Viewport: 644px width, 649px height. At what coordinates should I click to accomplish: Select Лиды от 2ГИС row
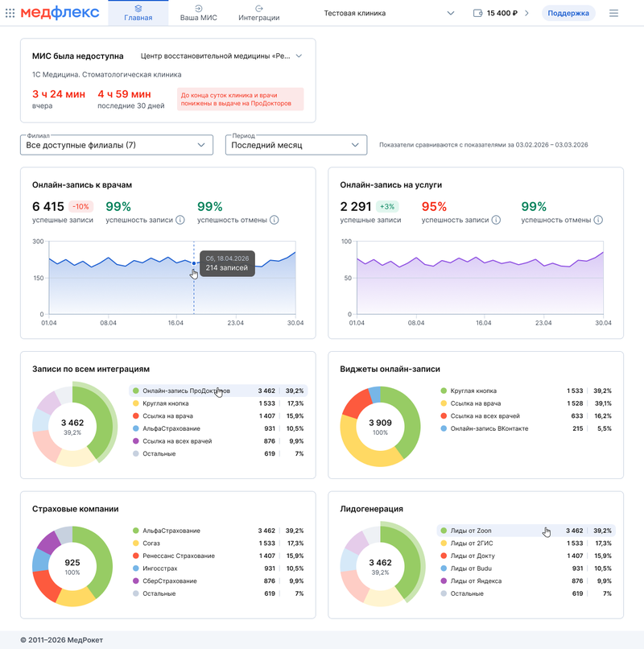[526, 543]
